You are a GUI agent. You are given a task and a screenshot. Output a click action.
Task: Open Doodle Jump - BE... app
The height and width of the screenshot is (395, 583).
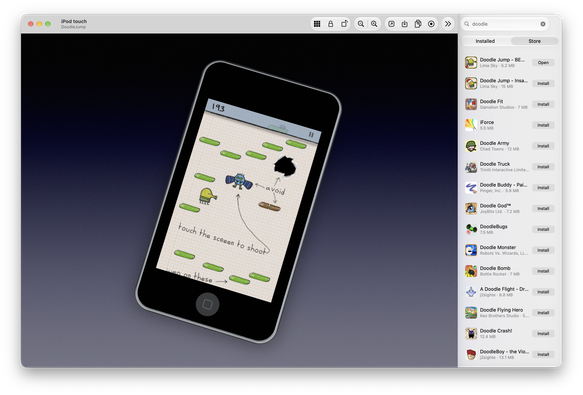click(543, 62)
